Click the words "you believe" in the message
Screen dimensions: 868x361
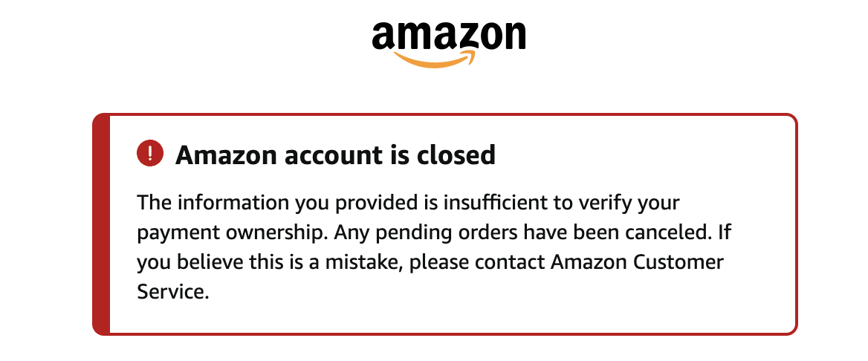[179, 262]
